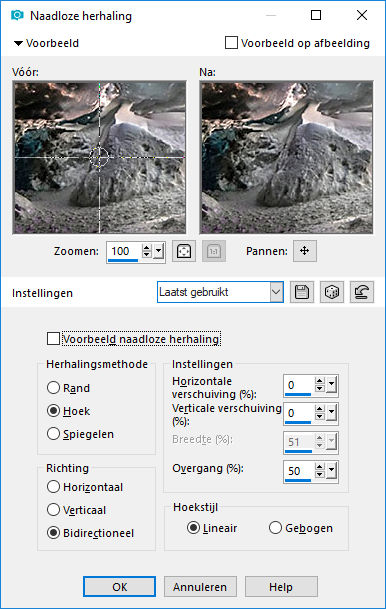Image resolution: width=386 pixels, height=609 pixels.
Task: Open Verticale verschuiving slider dropdown arrow
Action: point(331,413)
